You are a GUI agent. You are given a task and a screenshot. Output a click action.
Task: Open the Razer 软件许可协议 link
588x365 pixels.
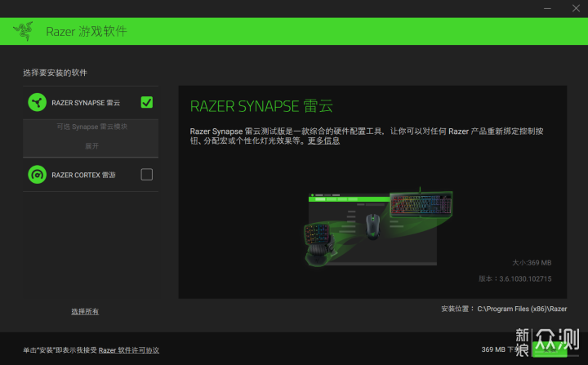click(x=129, y=350)
